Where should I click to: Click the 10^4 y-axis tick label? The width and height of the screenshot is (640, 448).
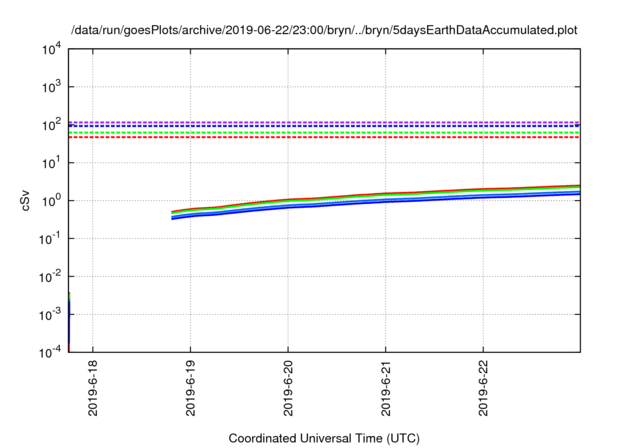pyautogui.click(x=51, y=49)
